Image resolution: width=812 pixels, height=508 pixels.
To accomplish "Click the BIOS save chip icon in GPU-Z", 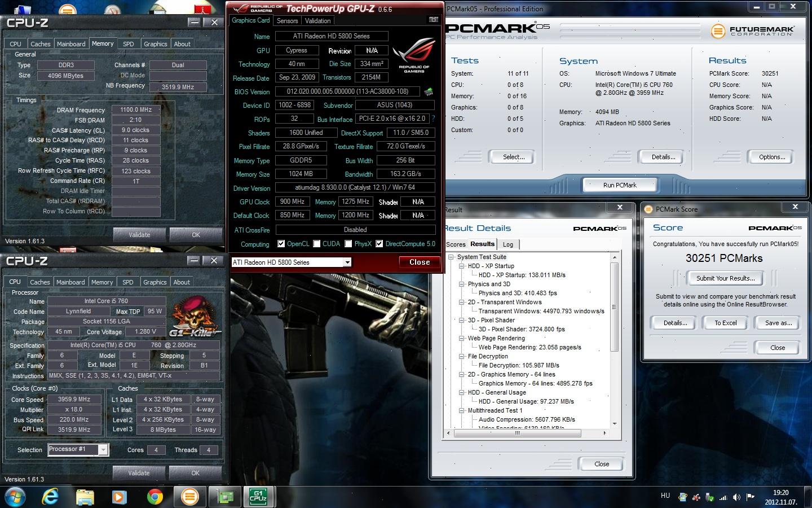I will click(x=429, y=91).
